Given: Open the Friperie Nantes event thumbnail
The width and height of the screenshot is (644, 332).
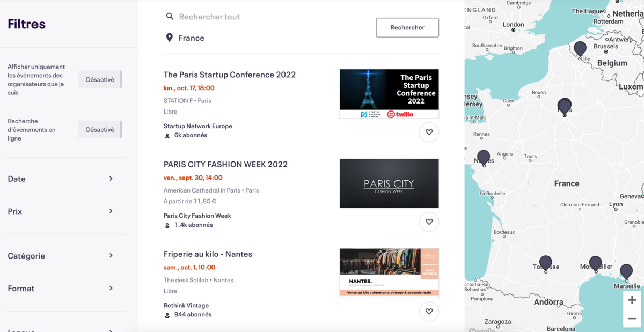Looking at the screenshot, I should click(389, 273).
